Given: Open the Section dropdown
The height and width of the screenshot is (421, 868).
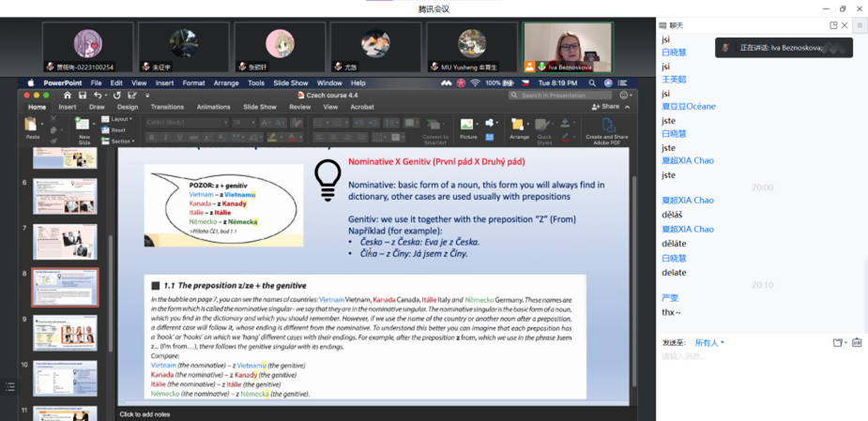Looking at the screenshot, I should 118,141.
